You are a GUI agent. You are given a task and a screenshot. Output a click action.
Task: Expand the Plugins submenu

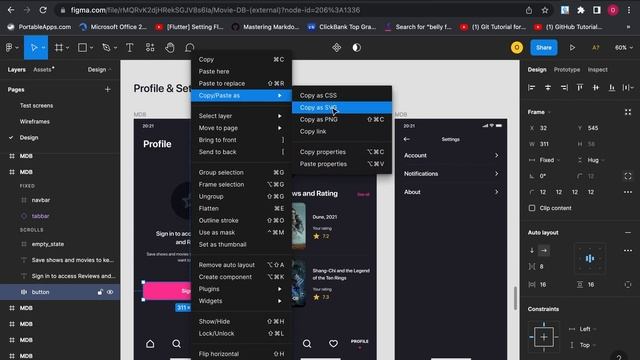click(x=241, y=289)
